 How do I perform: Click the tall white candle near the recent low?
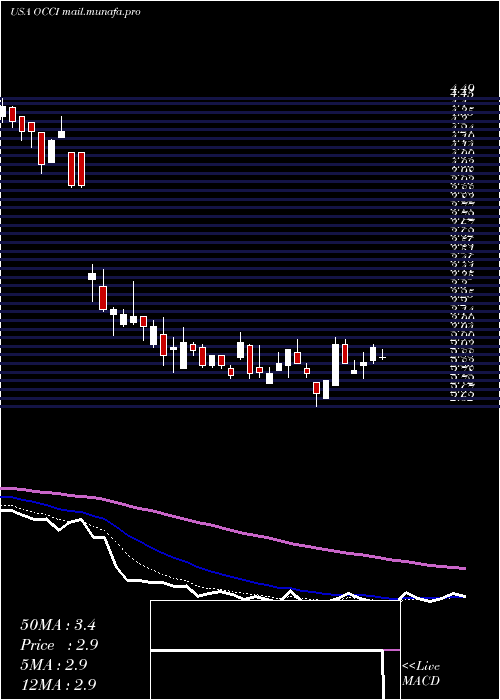(335, 364)
